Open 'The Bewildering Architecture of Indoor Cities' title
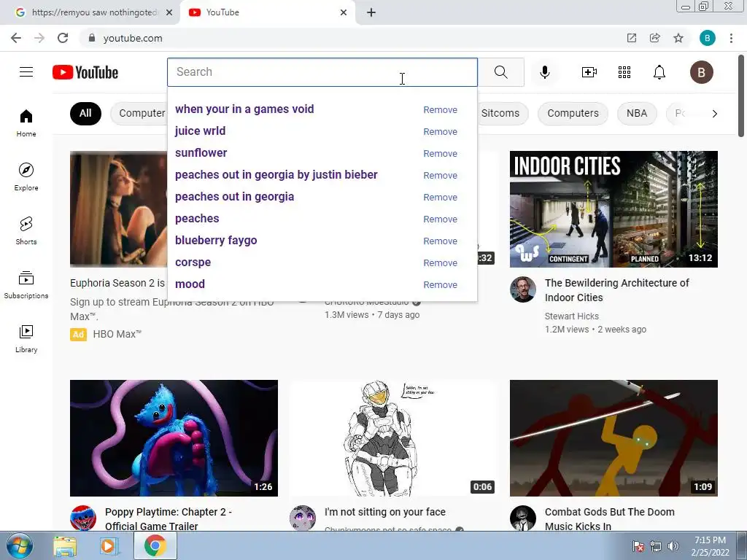This screenshot has width=747, height=560. click(x=617, y=290)
